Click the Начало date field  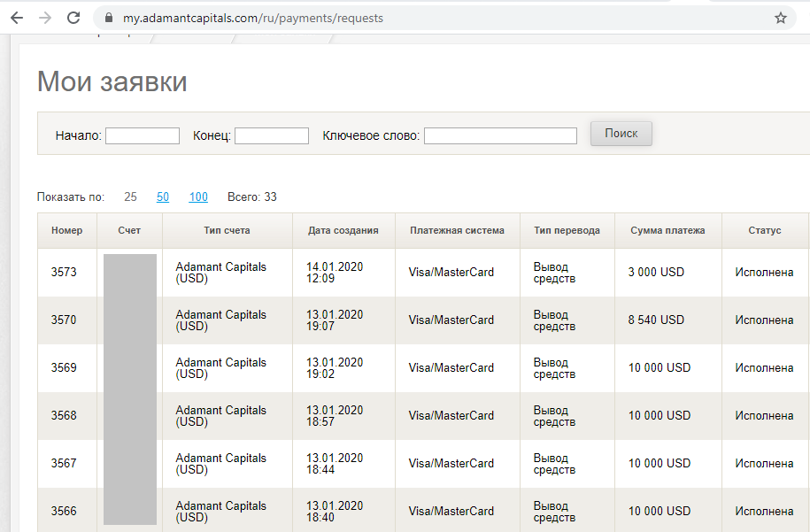pos(143,135)
